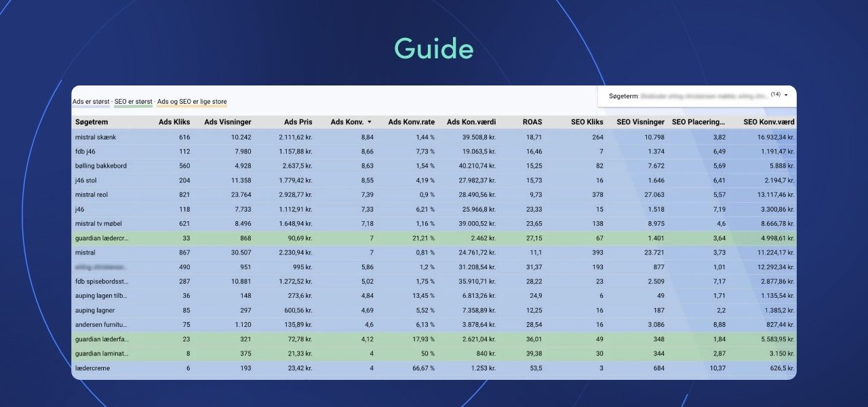Viewport: 868px width, 407px height.
Task: Select the 'lædercreme' search term
Action: (92, 368)
